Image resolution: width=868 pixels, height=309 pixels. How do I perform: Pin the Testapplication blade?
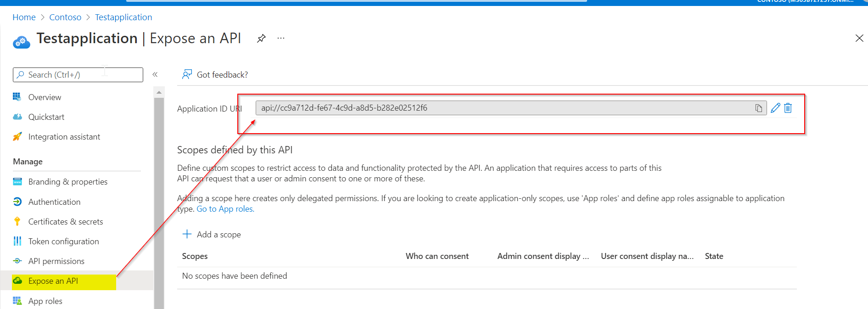261,38
